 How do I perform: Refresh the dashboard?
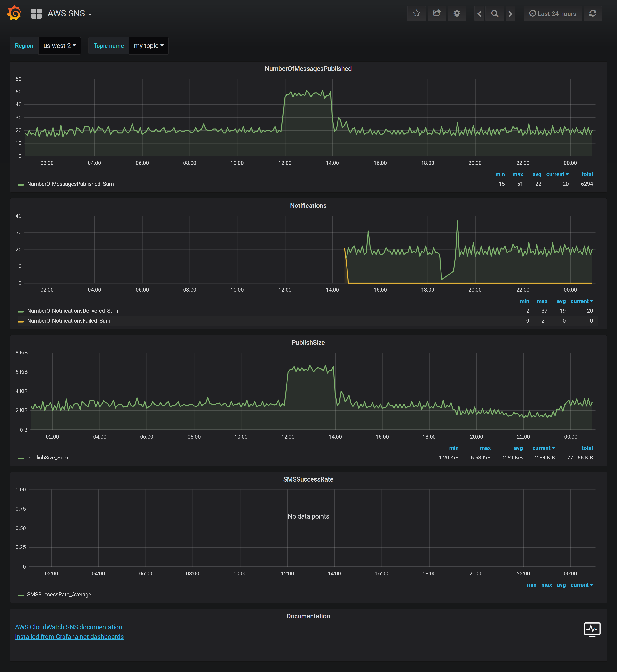click(592, 13)
